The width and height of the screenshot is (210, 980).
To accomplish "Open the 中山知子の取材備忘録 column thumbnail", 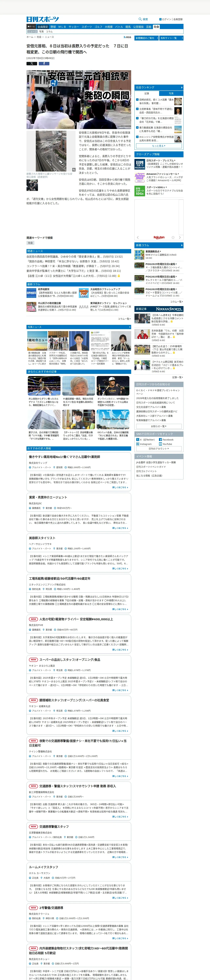I will (x=31, y=307).
